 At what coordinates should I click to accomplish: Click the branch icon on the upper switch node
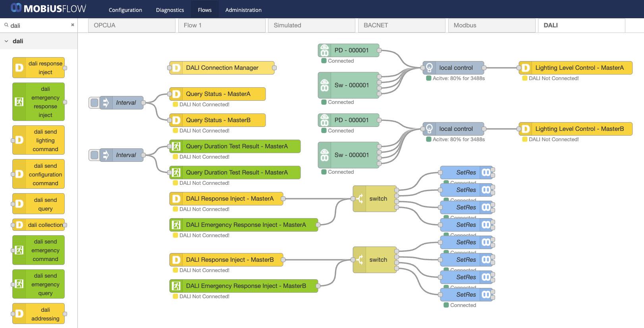(360, 199)
